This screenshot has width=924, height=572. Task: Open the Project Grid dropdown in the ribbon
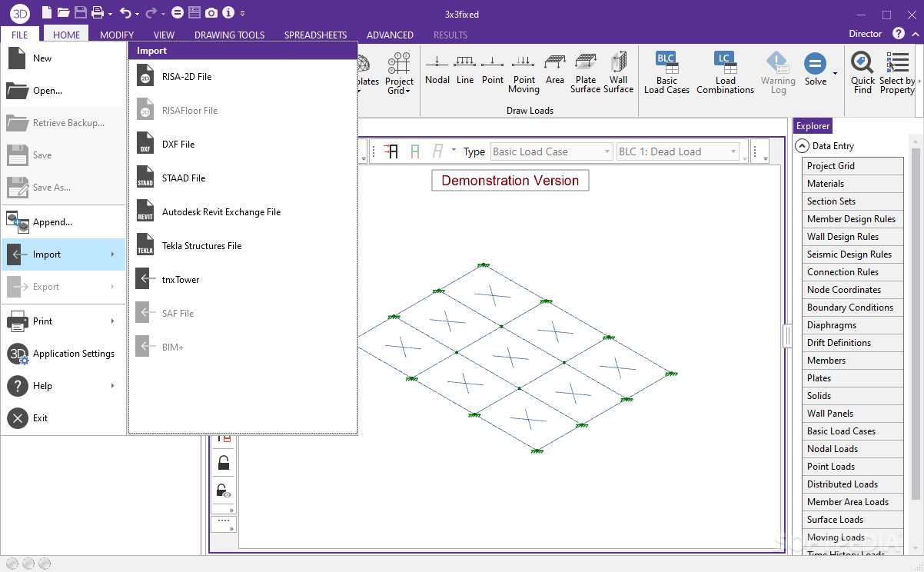click(x=399, y=74)
